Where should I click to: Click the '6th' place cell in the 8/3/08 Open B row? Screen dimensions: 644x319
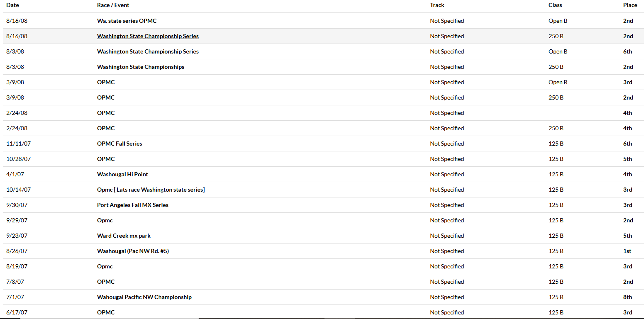pos(628,51)
